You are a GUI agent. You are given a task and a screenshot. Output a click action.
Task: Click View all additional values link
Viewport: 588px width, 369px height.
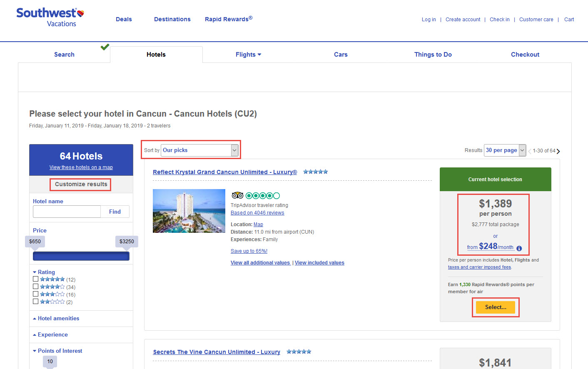click(x=260, y=263)
